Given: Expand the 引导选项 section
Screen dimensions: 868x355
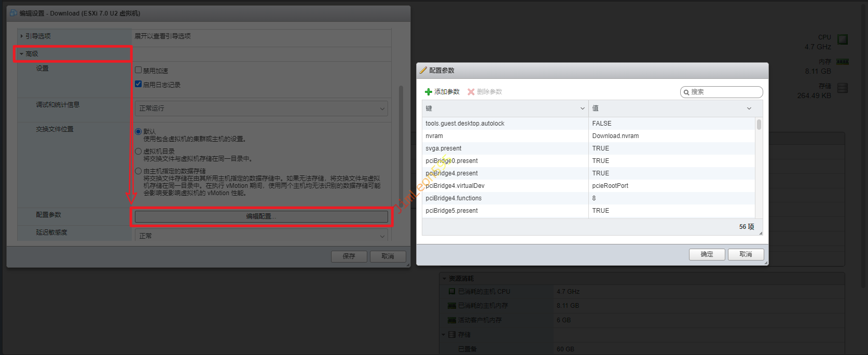Looking at the screenshot, I should [22, 36].
